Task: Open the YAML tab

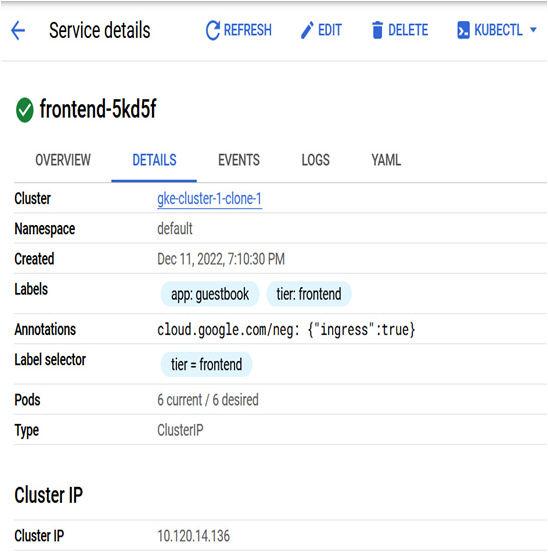Action: [386, 160]
